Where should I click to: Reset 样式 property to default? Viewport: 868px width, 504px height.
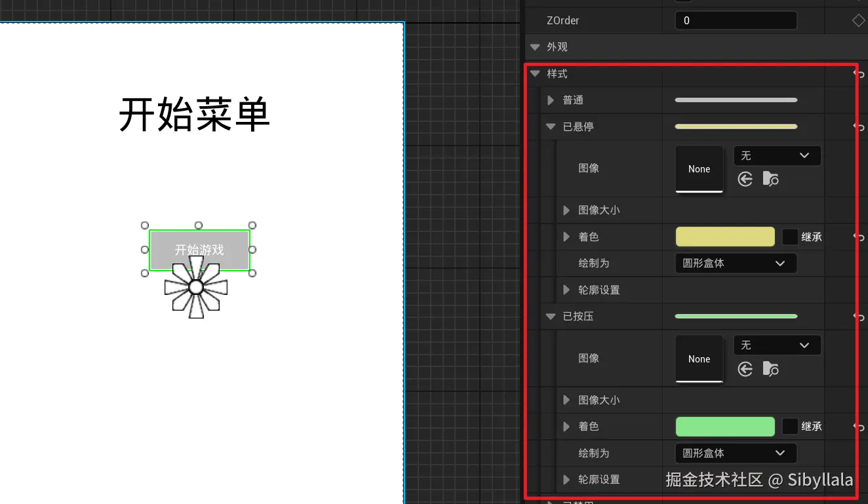pyautogui.click(x=859, y=74)
